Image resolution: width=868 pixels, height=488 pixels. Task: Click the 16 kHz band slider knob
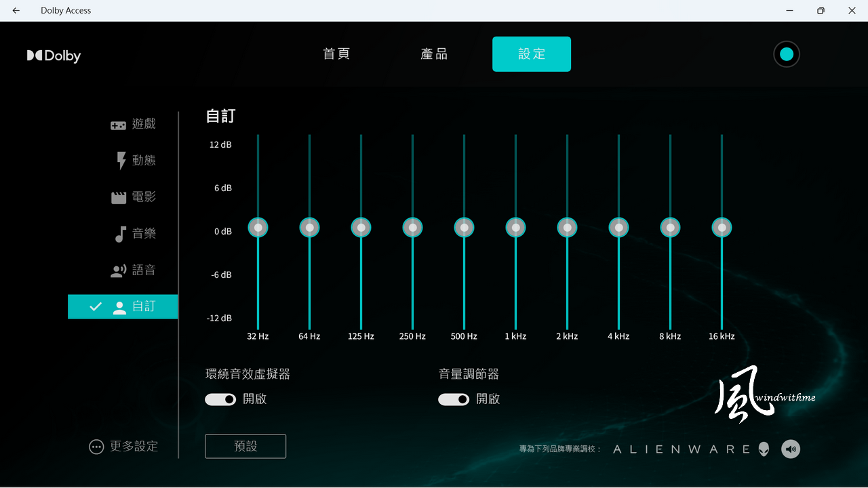pyautogui.click(x=722, y=228)
